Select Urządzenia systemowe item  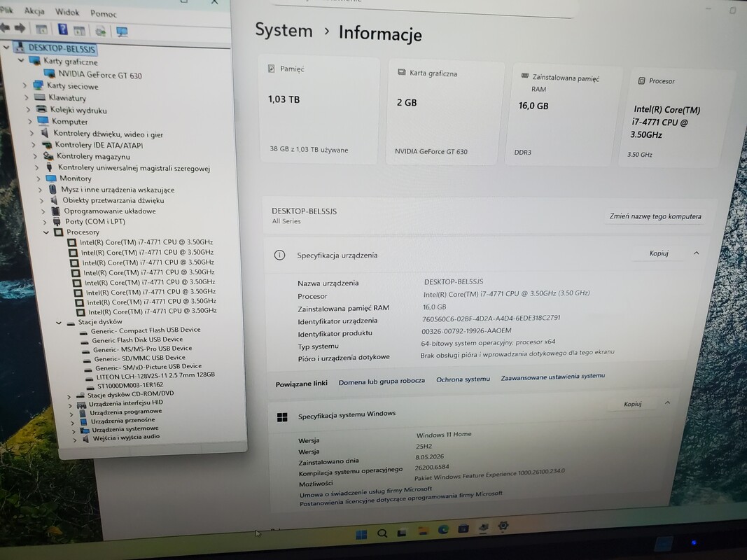(125, 429)
